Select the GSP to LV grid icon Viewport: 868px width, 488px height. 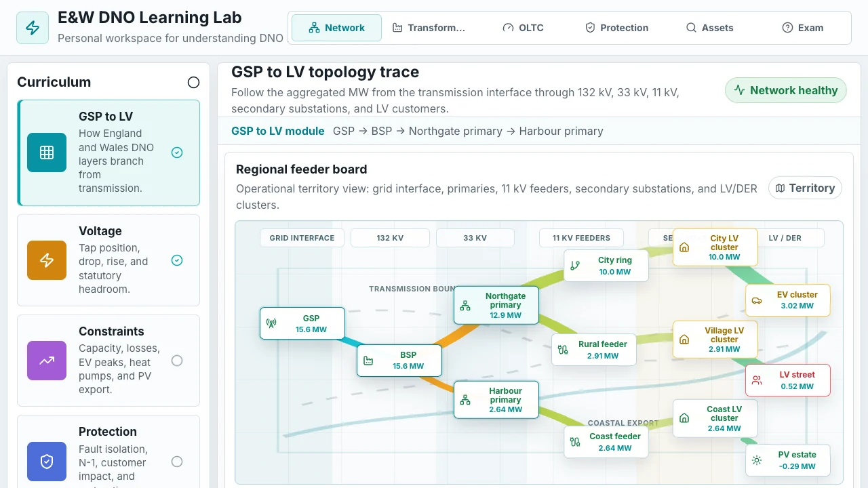point(47,152)
